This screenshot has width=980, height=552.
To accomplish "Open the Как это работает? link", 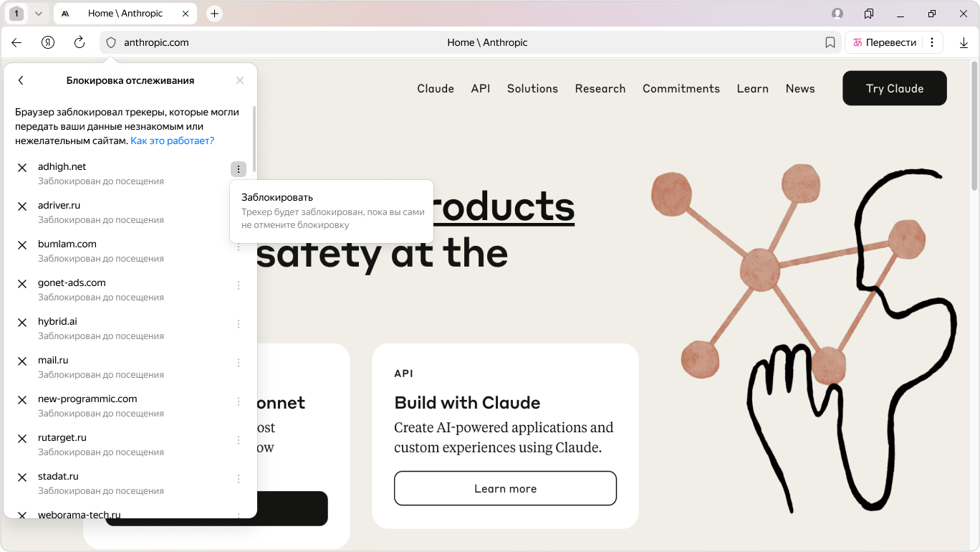I will (172, 141).
